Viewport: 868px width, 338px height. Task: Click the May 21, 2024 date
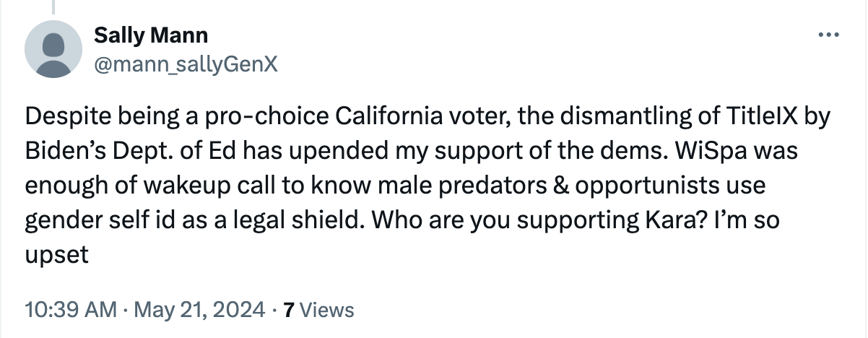coord(199,310)
